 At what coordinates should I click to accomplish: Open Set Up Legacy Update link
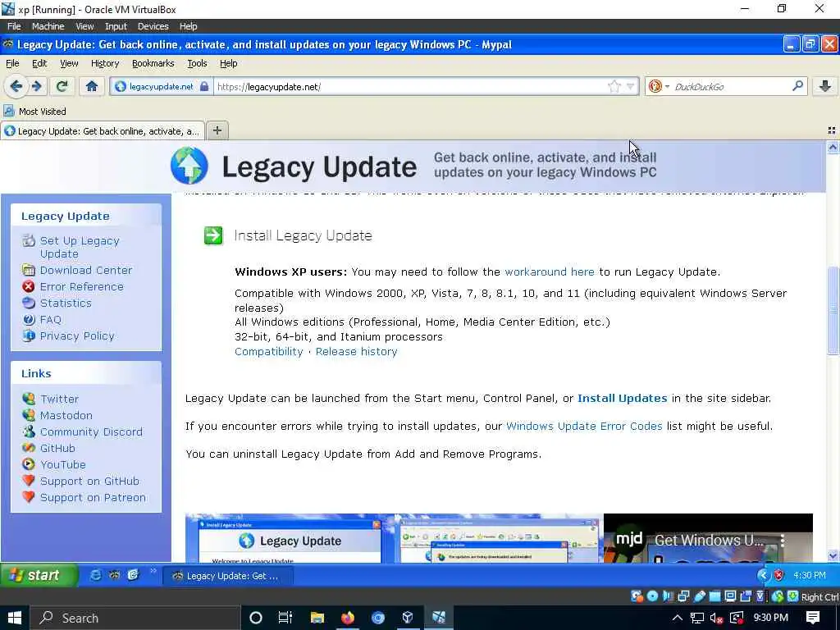(x=80, y=247)
